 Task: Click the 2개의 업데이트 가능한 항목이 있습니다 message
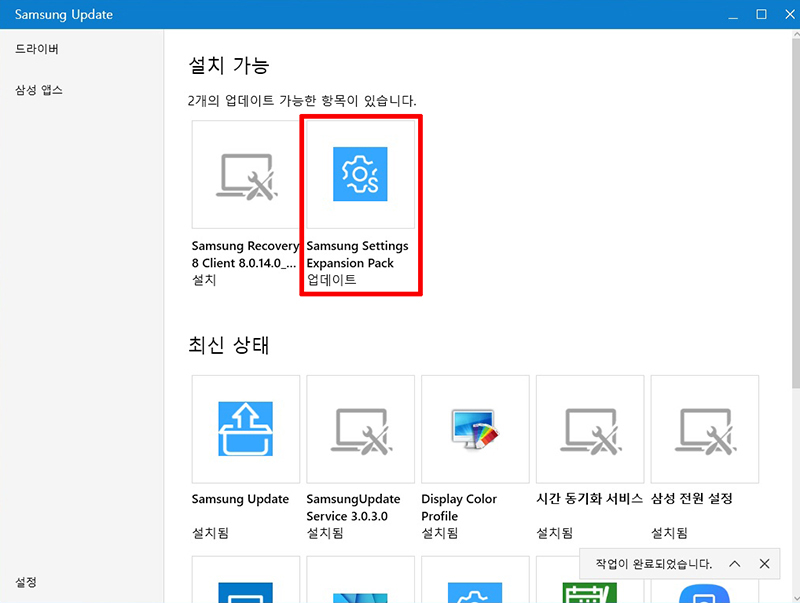click(x=302, y=100)
